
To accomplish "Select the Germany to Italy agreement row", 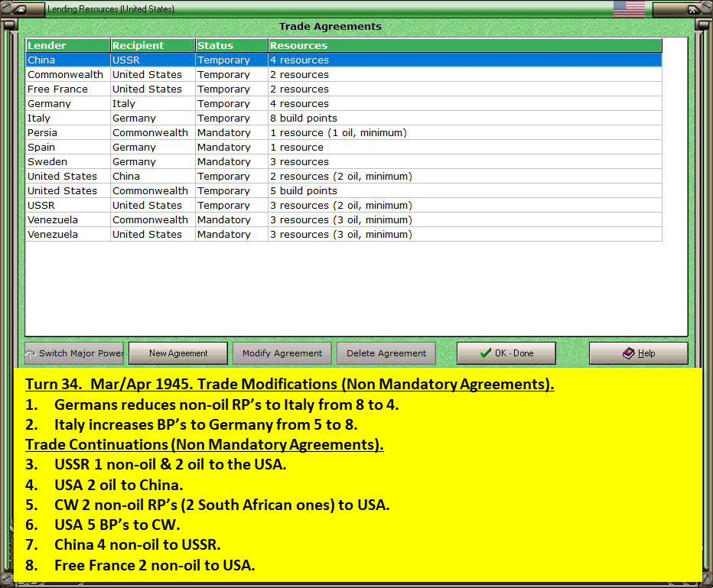I will [343, 103].
